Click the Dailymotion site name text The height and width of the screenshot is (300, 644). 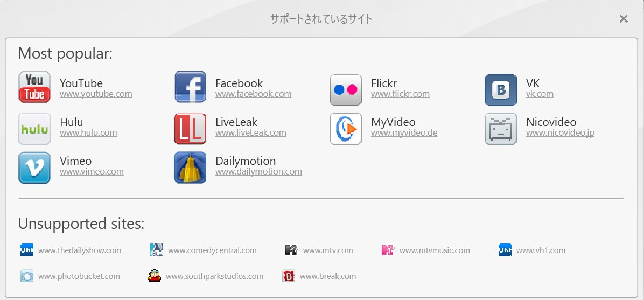click(246, 161)
